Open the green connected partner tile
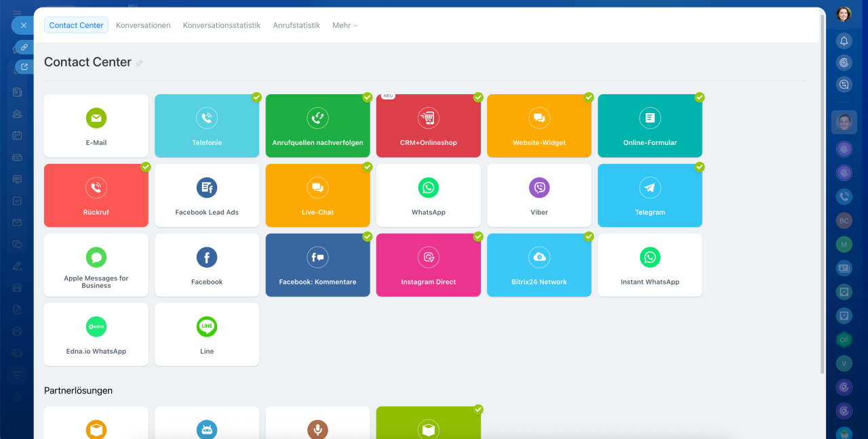This screenshot has height=439, width=868. coord(429,423)
